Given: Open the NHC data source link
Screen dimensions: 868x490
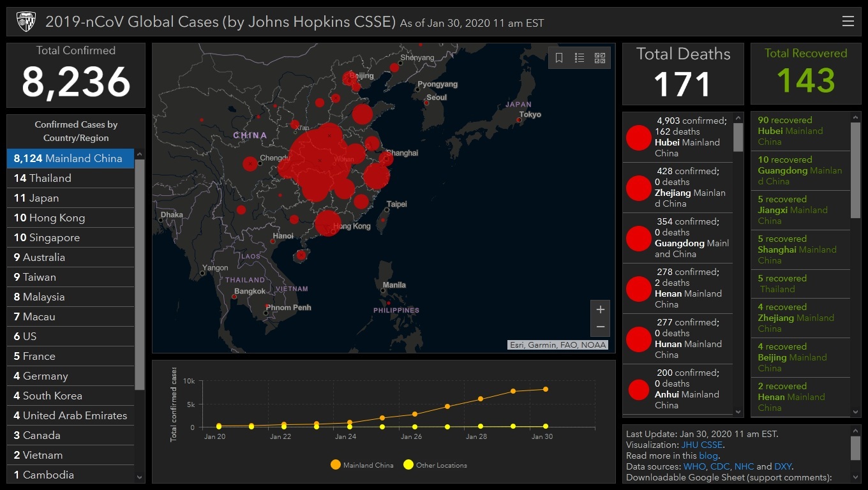Looking at the screenshot, I should pyautogui.click(x=744, y=466).
